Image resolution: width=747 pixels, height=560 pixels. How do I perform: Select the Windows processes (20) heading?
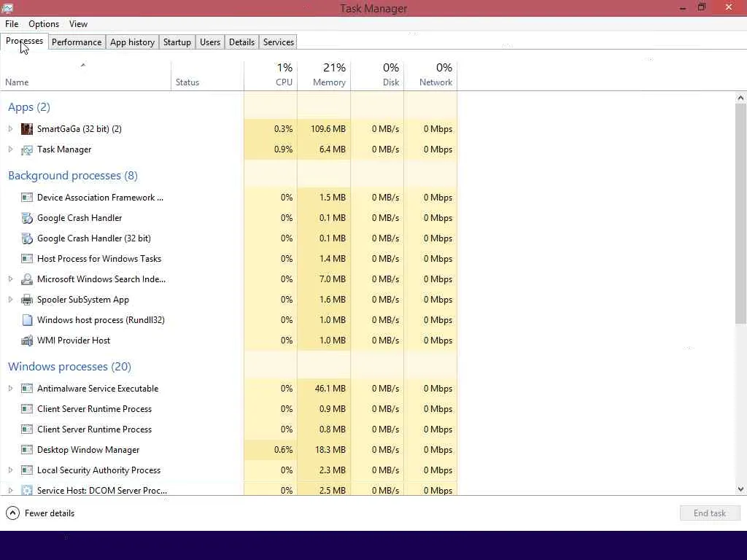(69, 367)
